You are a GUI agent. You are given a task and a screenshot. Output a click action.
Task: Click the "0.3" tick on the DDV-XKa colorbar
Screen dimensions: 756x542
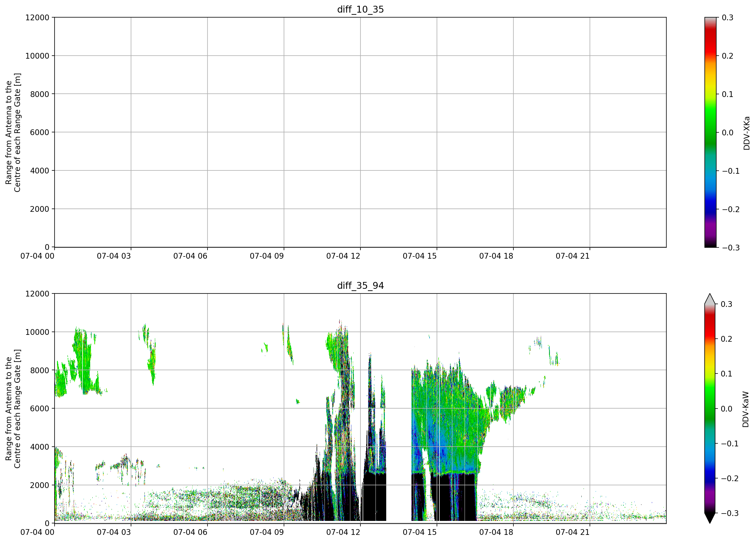tap(728, 17)
